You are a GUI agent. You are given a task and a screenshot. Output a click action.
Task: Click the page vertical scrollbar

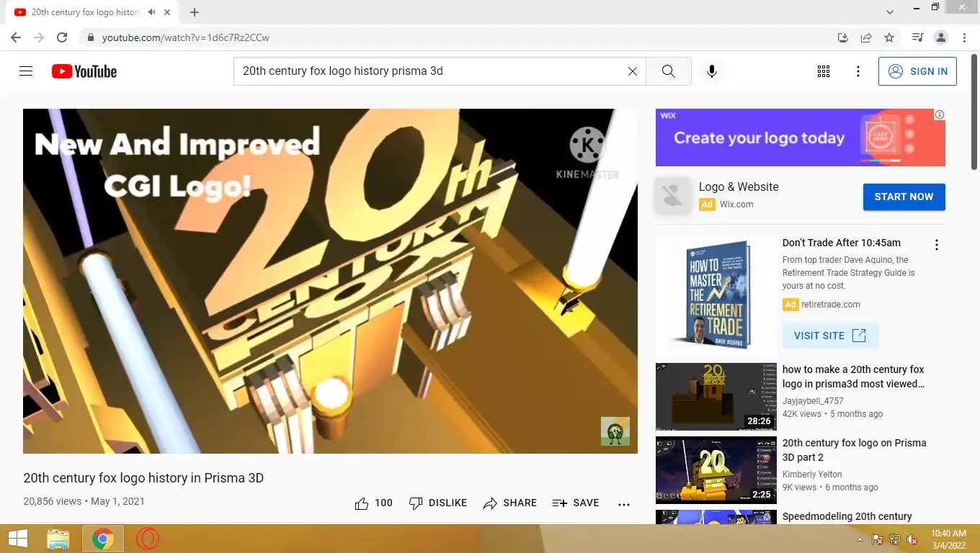click(974, 112)
